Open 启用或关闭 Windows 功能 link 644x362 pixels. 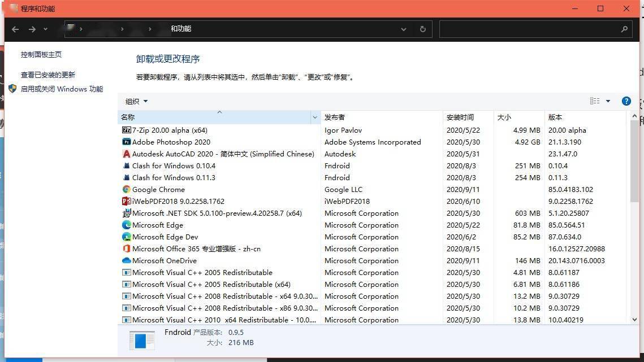point(62,89)
